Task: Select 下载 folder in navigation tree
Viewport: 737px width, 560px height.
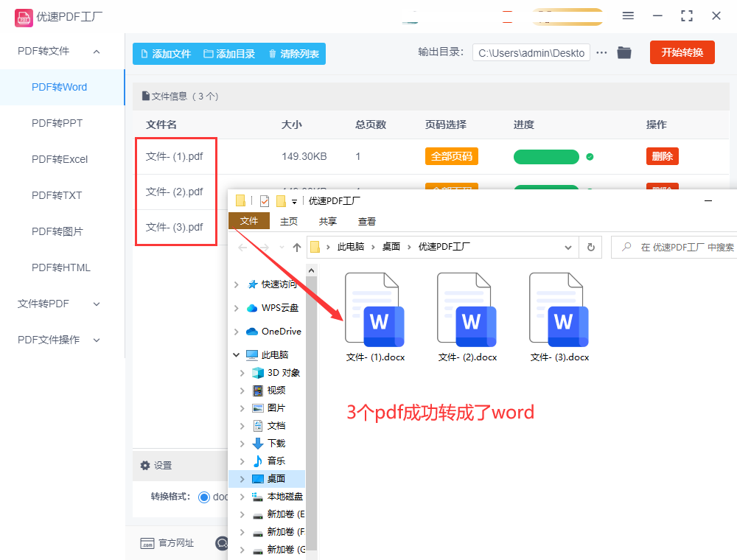Action: coord(276,444)
